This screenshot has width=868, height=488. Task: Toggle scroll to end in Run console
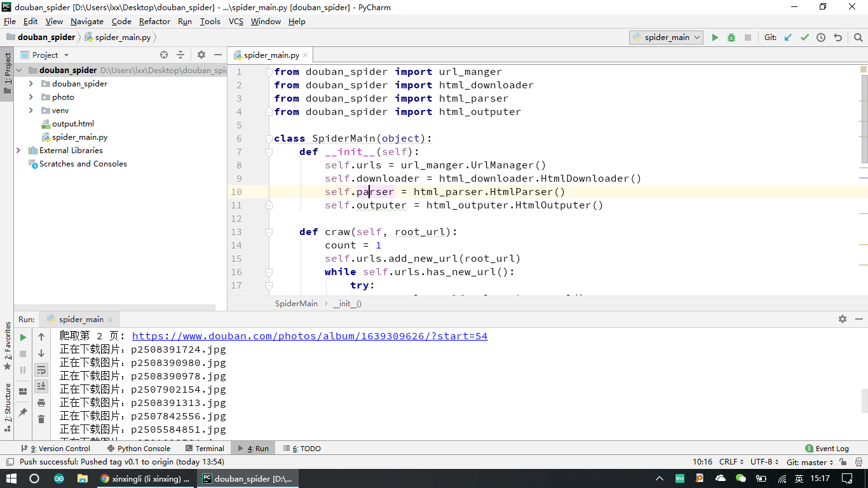pyautogui.click(x=41, y=386)
